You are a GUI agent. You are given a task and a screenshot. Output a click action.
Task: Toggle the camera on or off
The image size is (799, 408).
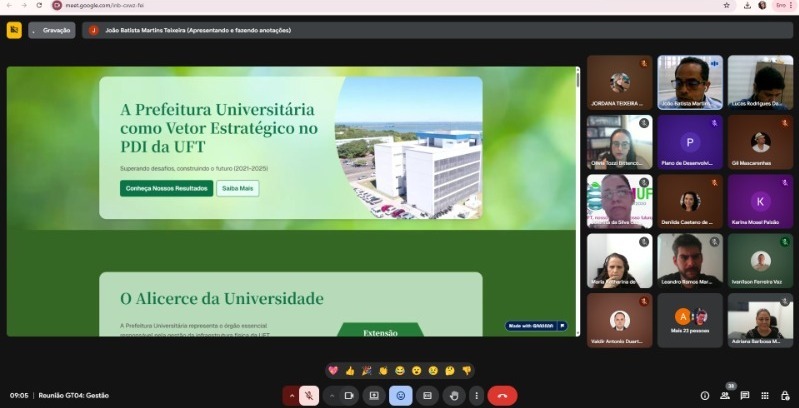point(350,395)
